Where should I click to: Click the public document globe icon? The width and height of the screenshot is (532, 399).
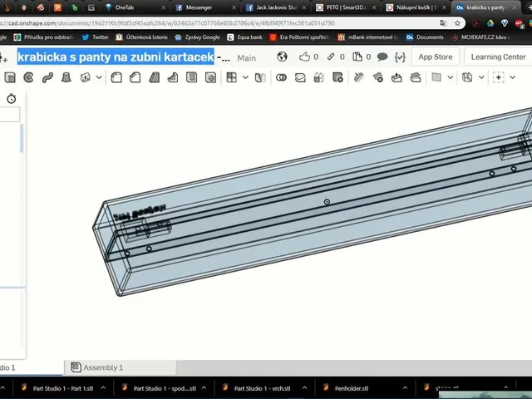point(282,57)
